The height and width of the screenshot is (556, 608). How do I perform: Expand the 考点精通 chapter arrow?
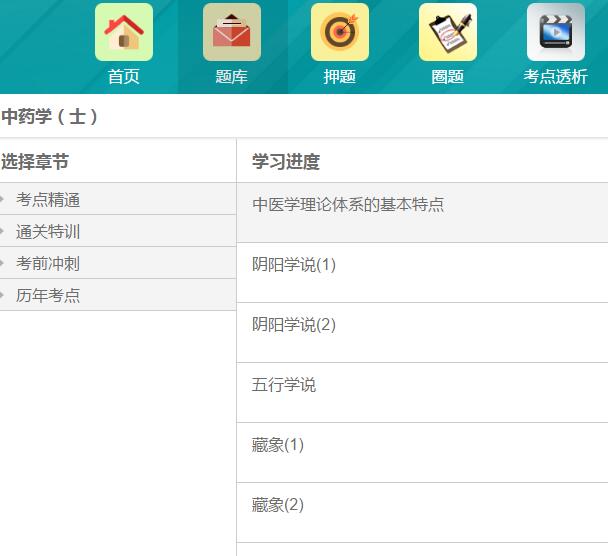[2, 199]
